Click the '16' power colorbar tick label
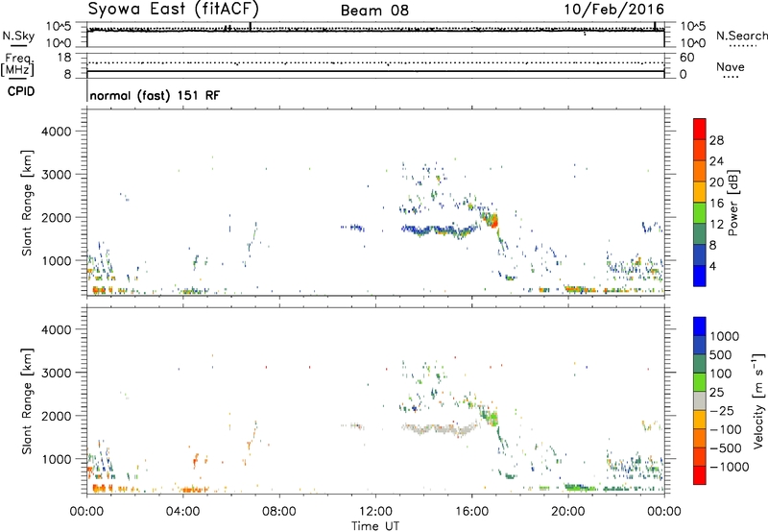The height and width of the screenshot is (532, 768). [x=716, y=204]
